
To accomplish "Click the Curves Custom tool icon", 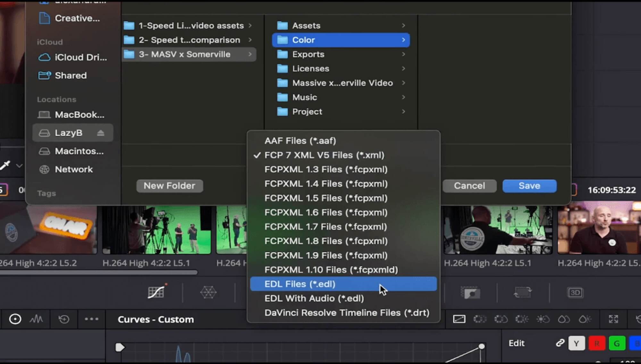I will pos(156,291).
